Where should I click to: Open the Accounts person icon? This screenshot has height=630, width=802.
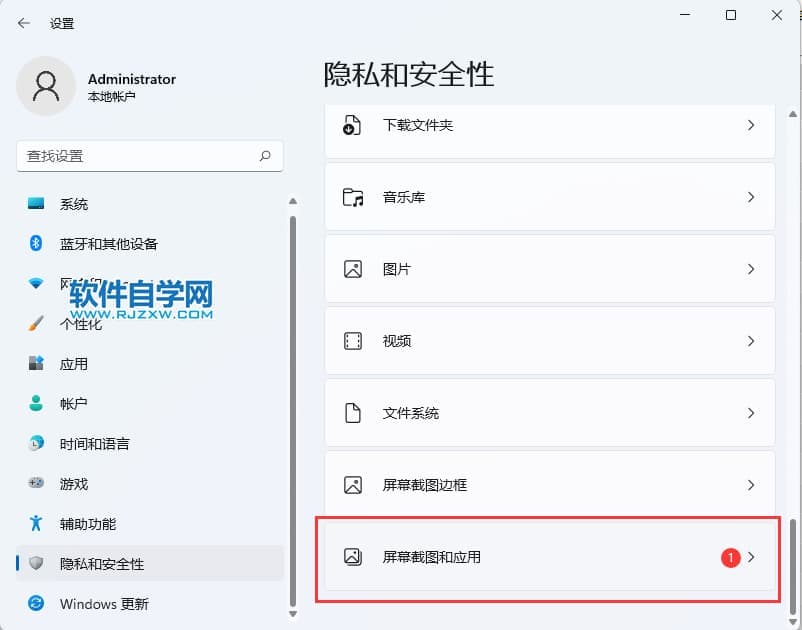pyautogui.click(x=36, y=404)
